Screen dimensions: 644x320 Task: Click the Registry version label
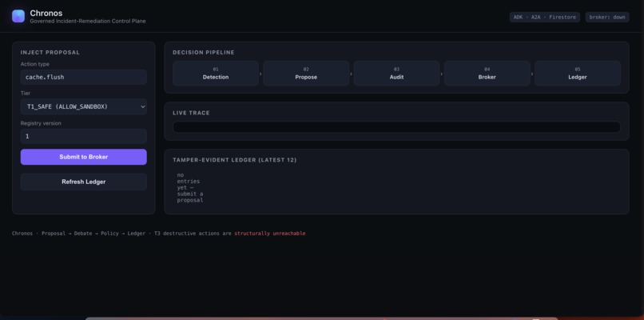pyautogui.click(x=41, y=123)
